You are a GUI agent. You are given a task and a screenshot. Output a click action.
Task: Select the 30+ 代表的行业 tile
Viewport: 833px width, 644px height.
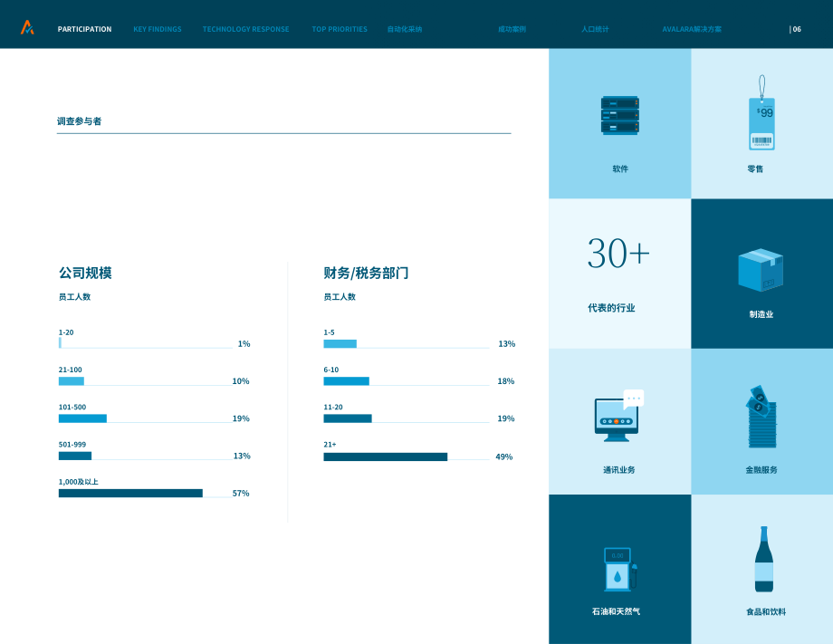[619, 274]
